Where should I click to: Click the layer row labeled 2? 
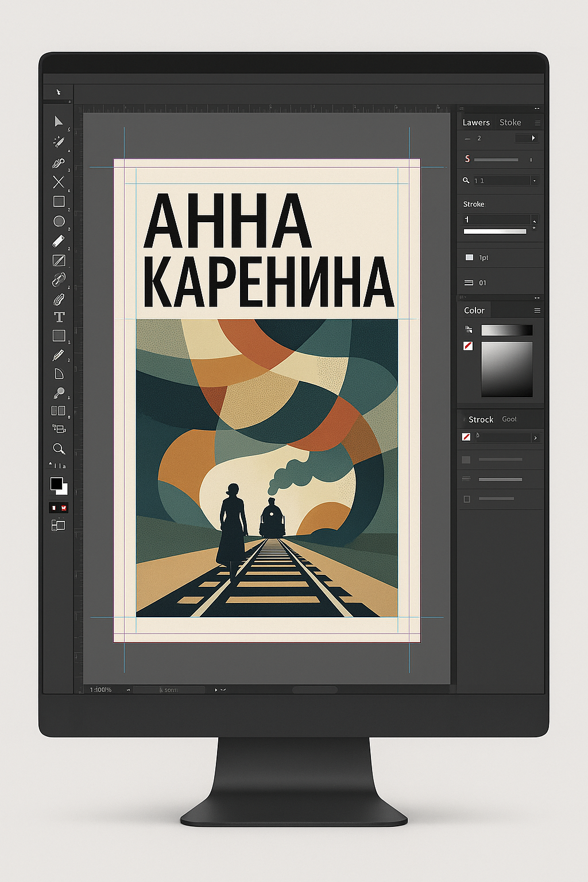[501, 138]
